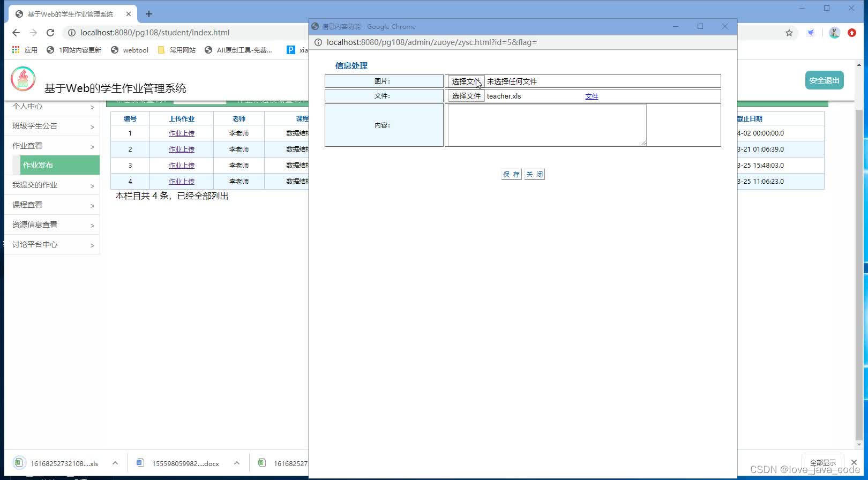
Task: Open the 文件 link beside teacher.xls
Action: pyautogui.click(x=592, y=96)
